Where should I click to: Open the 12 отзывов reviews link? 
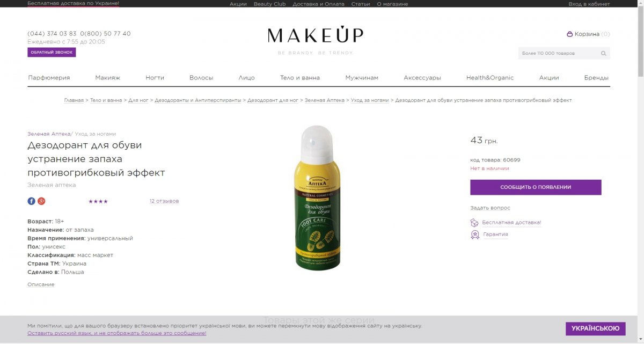click(164, 201)
